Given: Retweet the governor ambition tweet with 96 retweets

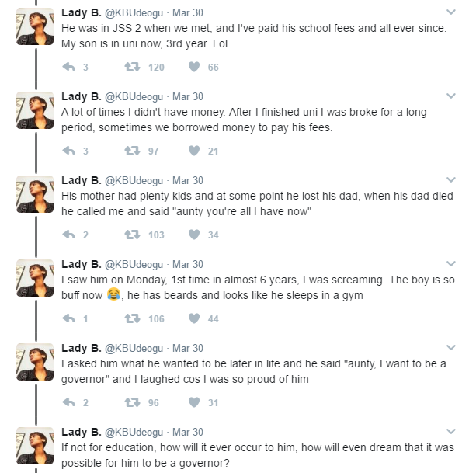Looking at the screenshot, I should coord(132,402).
